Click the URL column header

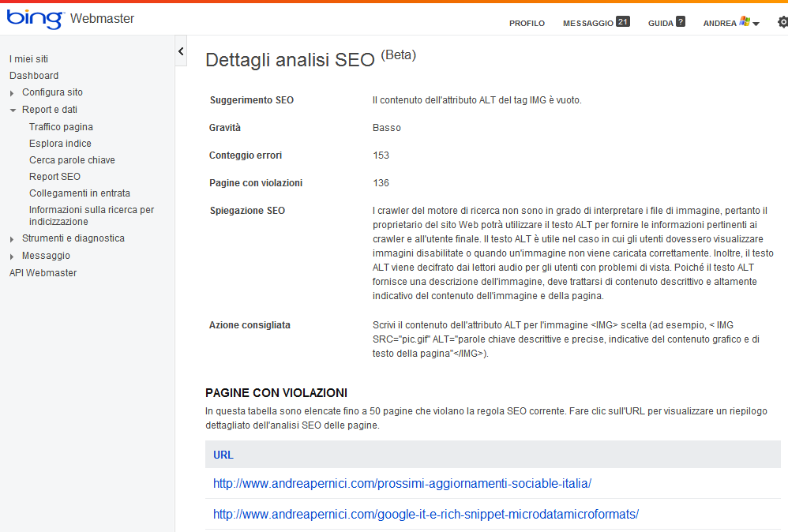pos(223,455)
